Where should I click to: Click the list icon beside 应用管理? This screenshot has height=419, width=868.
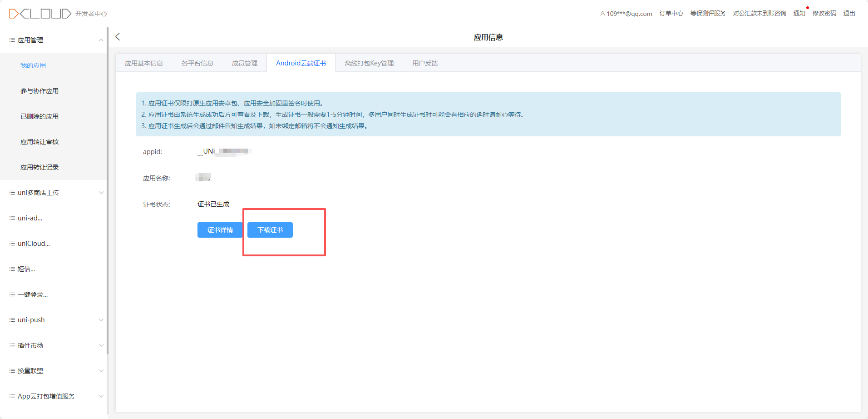tap(12, 40)
